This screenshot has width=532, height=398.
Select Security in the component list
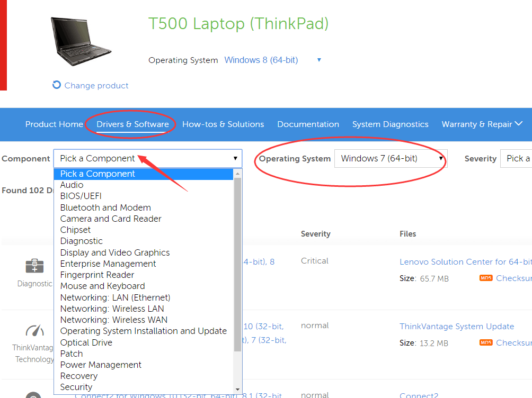(144, 387)
